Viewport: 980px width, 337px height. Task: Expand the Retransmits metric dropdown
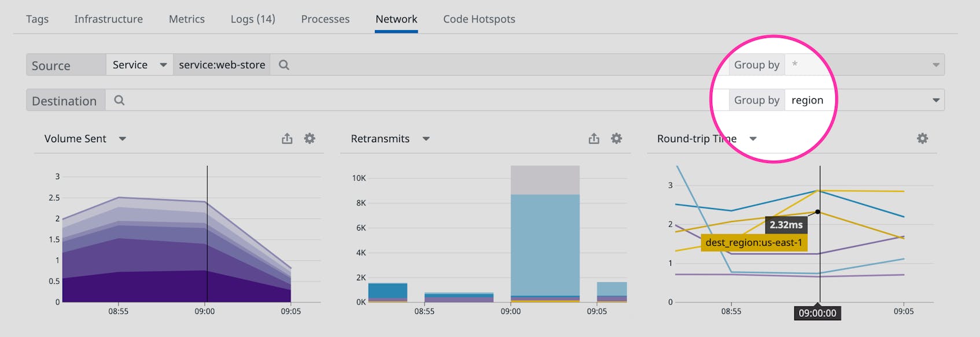tap(426, 139)
